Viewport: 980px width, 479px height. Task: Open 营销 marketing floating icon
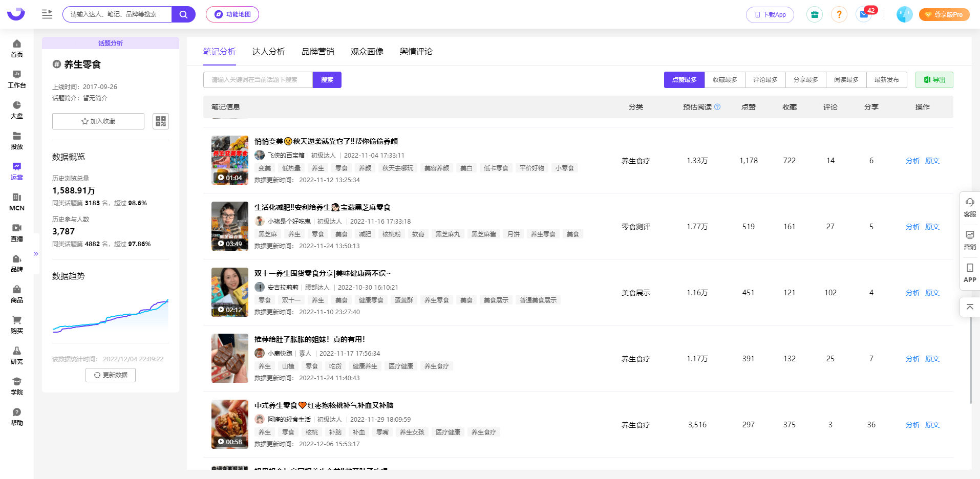(x=970, y=240)
